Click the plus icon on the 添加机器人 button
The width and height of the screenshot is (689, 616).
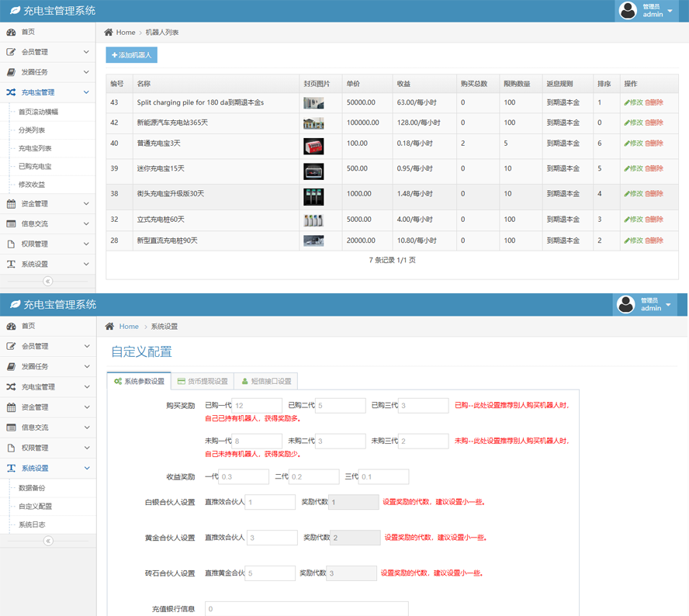coord(115,55)
